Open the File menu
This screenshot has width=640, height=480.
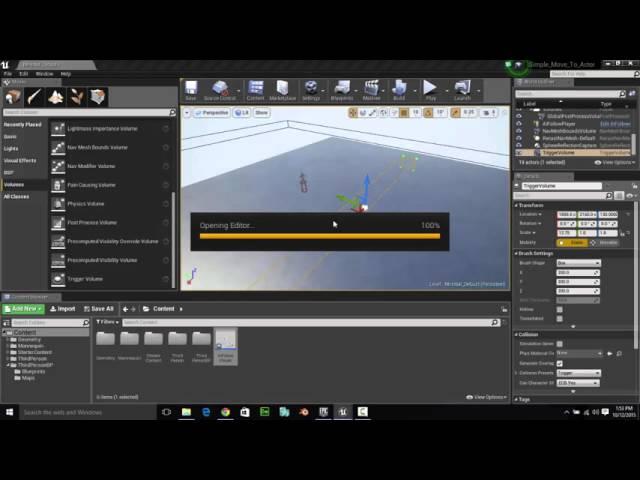point(8,74)
